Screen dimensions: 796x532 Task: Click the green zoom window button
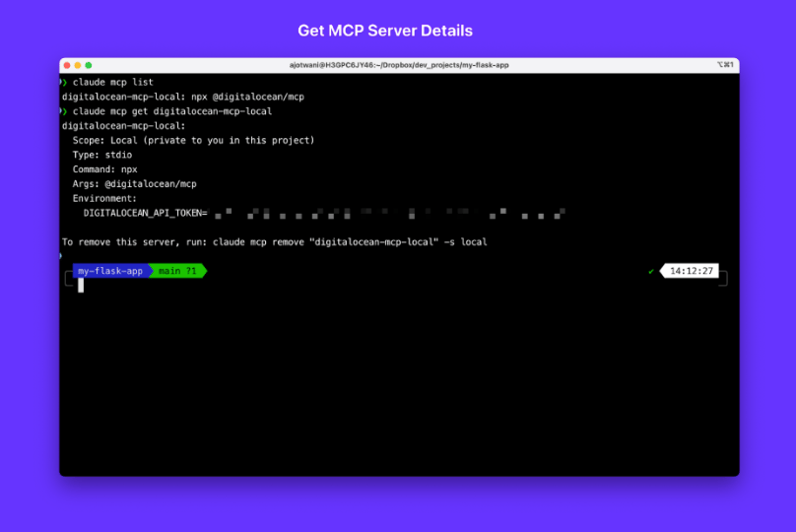[x=89, y=65]
